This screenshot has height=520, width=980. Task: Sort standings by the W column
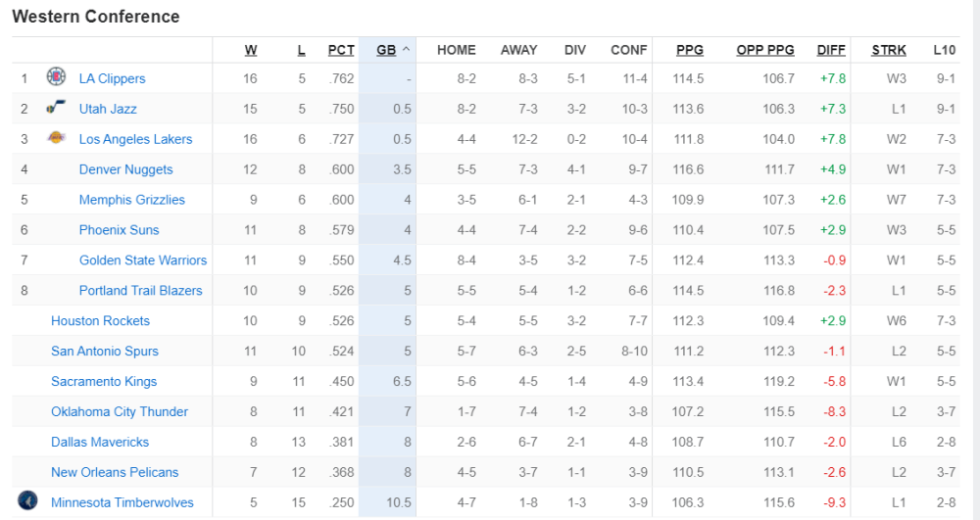pyautogui.click(x=251, y=50)
